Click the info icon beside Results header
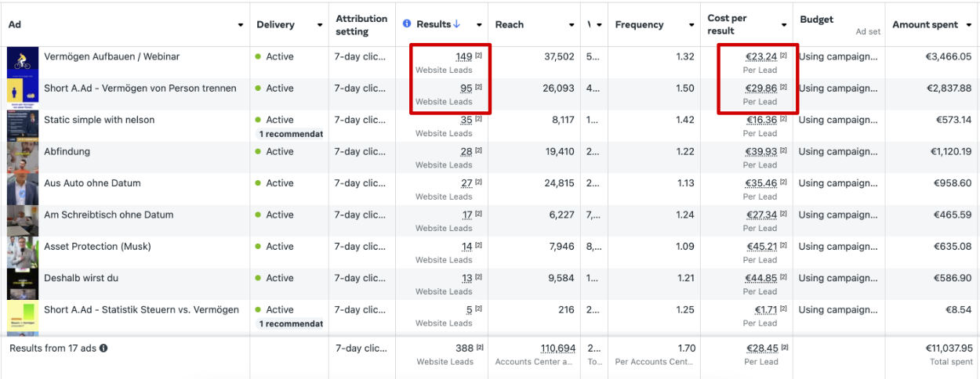980x379 pixels. (x=407, y=24)
